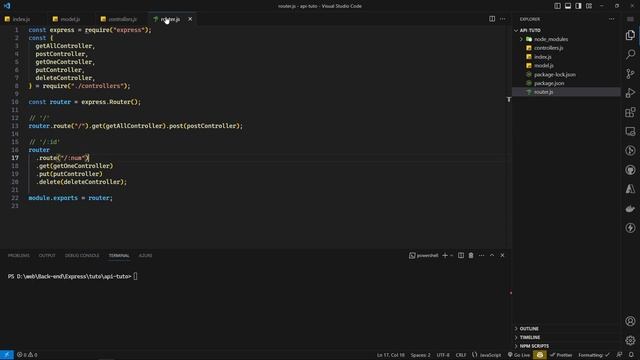Image resolution: width=640 pixels, height=360 pixels.
Task: Split the terminal panel
Action: click(x=461, y=256)
